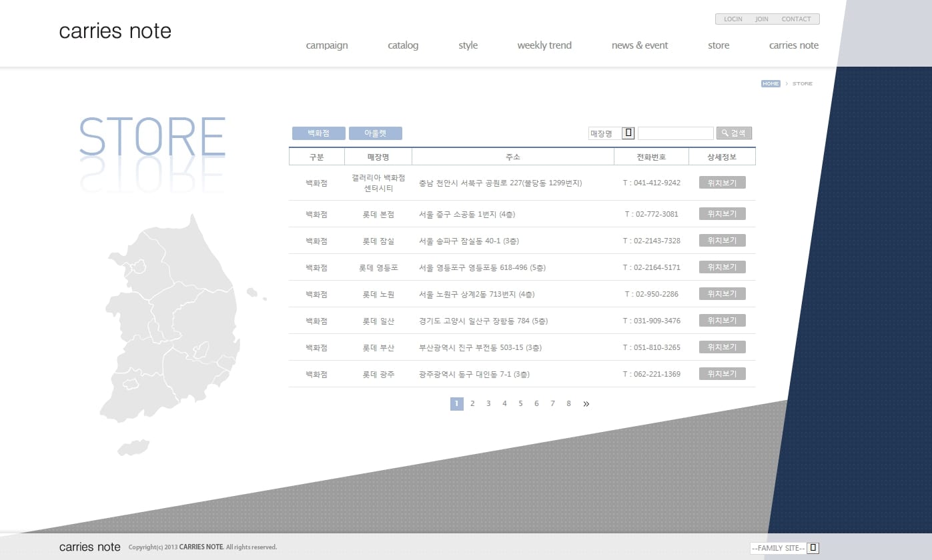The image size is (932, 560).
Task: Click the 주소 column header
Action: [x=513, y=157]
